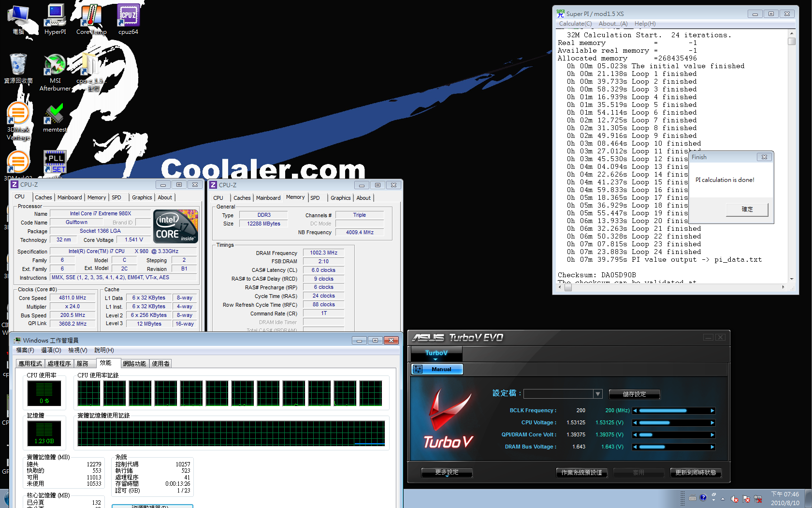Open Graphics tab in right CPU-Z window
This screenshot has width=812, height=508.
(x=340, y=198)
